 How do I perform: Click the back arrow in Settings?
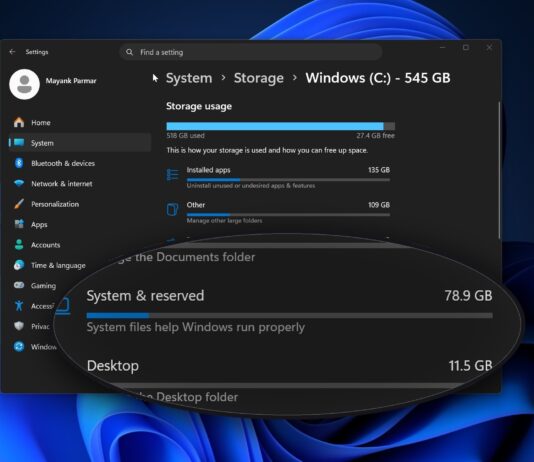pos(13,52)
